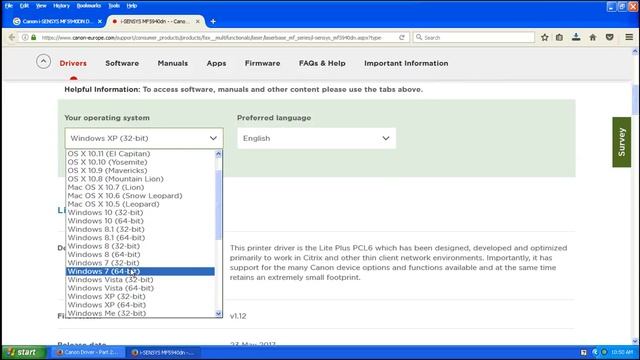Open the View menu

coord(41,6)
